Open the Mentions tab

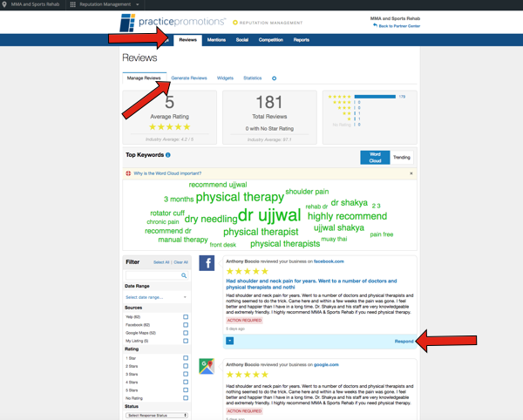(216, 40)
